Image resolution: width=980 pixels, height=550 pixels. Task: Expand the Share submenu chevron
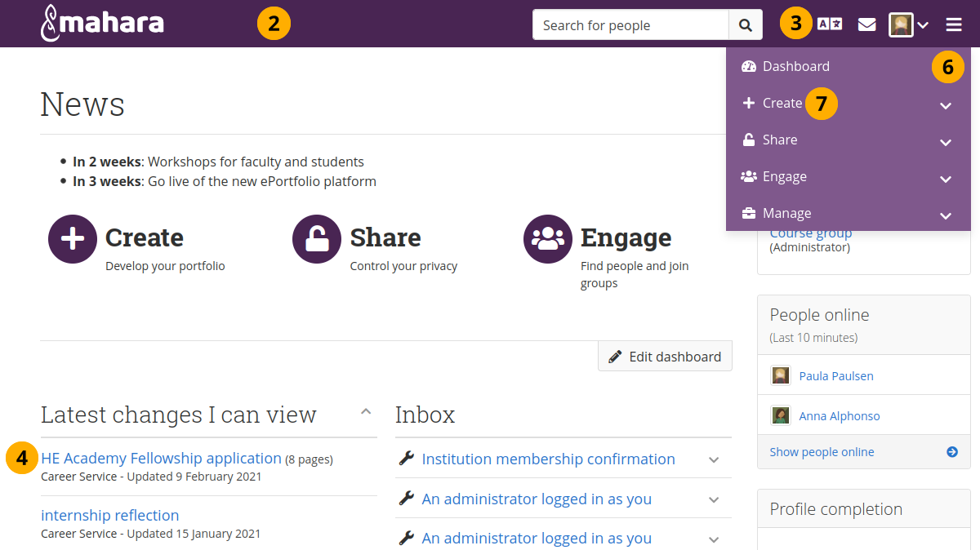(946, 142)
